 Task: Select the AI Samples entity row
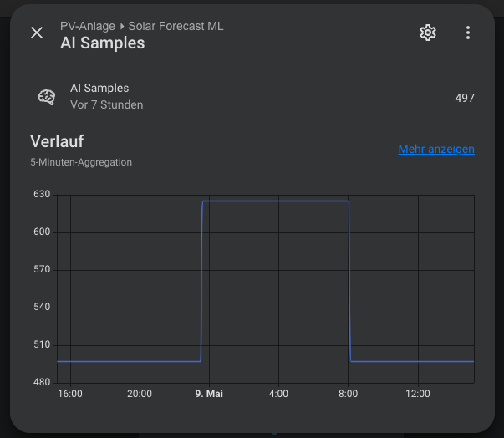coord(252,97)
